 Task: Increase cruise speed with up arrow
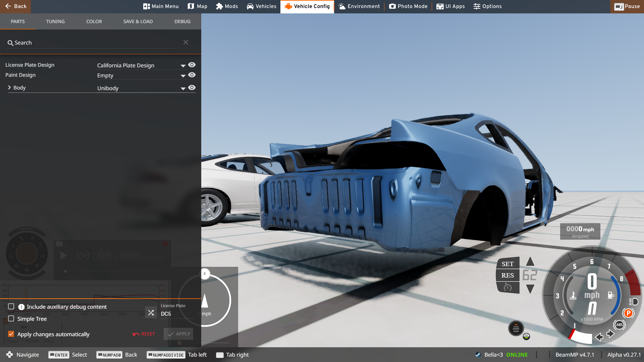click(530, 262)
